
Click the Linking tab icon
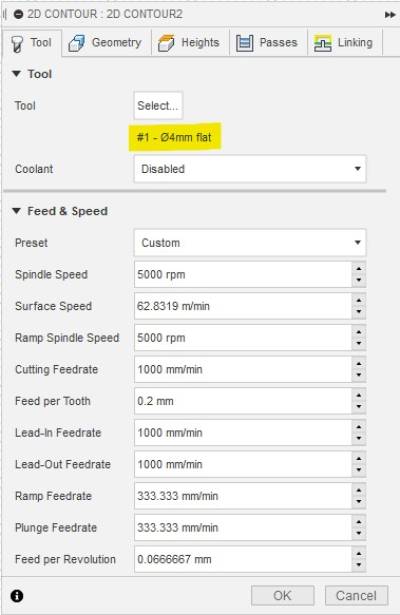[x=323, y=43]
